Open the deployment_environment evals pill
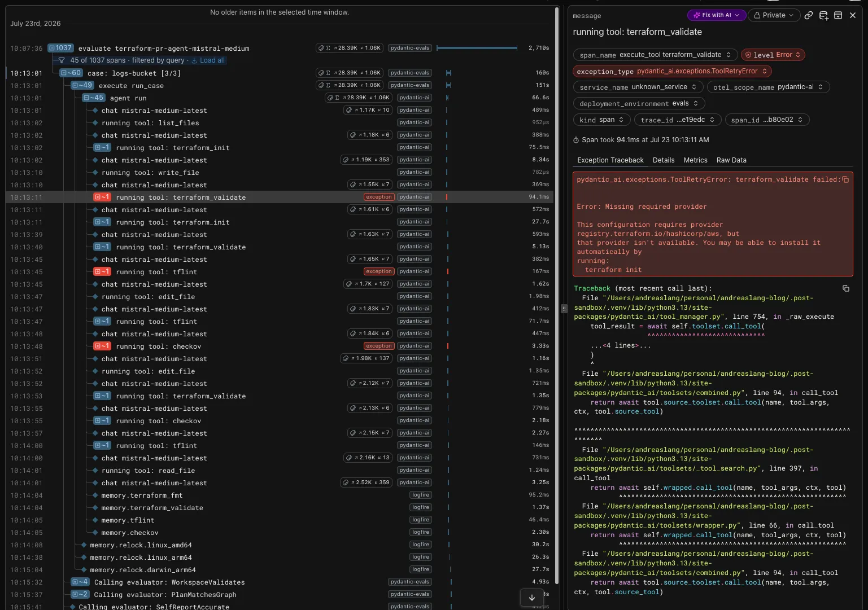868x610 pixels. point(639,103)
